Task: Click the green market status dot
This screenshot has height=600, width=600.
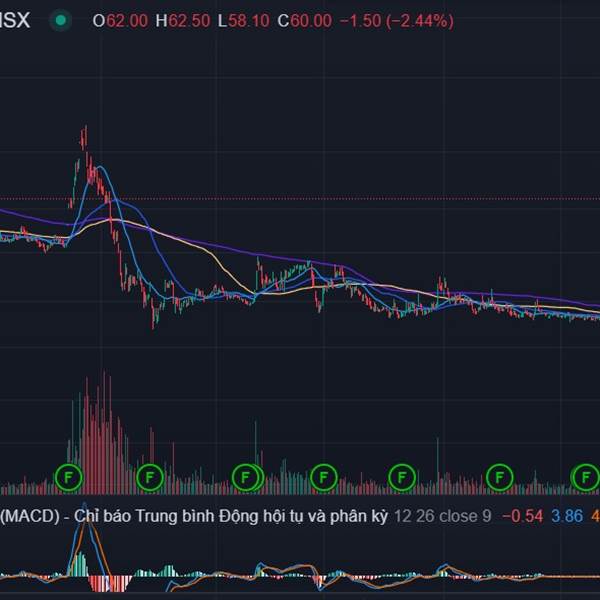Action: [60, 20]
